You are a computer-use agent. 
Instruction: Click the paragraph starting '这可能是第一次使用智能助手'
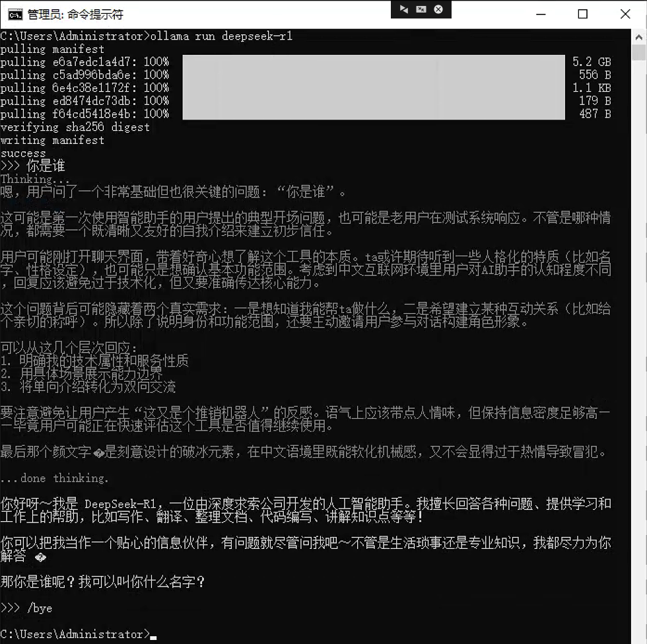[x=305, y=224]
